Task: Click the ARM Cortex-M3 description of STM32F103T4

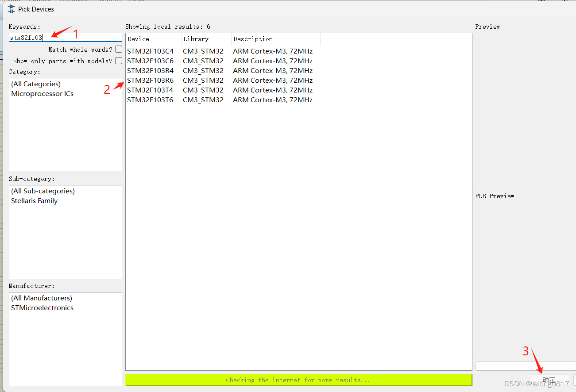Action: (273, 90)
